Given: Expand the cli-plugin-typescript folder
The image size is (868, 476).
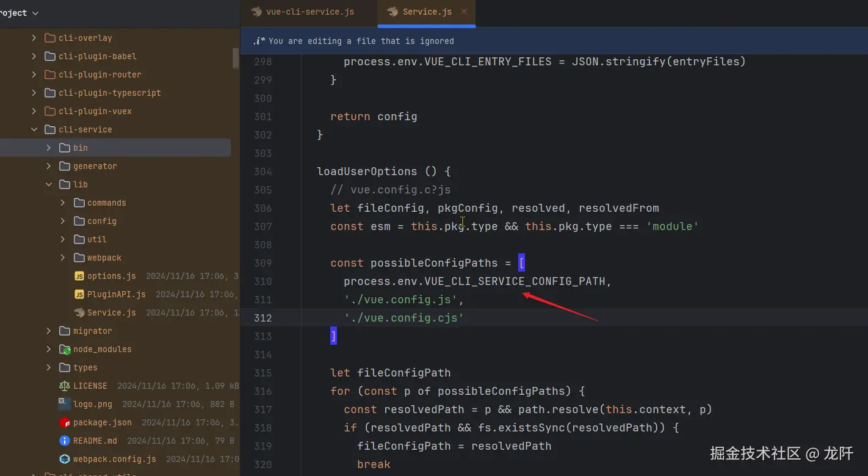Looking at the screenshot, I should coord(34,93).
